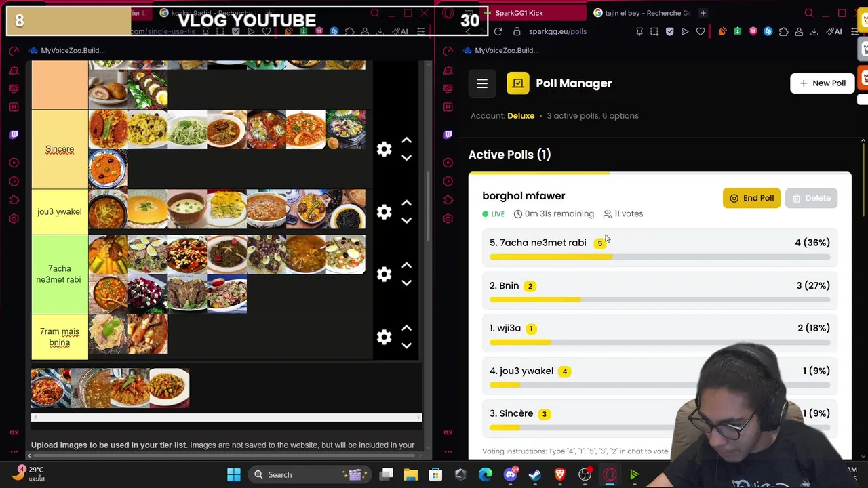Screen dimensions: 868x488
Task: Click the 11 votes counter
Action: pos(623,213)
